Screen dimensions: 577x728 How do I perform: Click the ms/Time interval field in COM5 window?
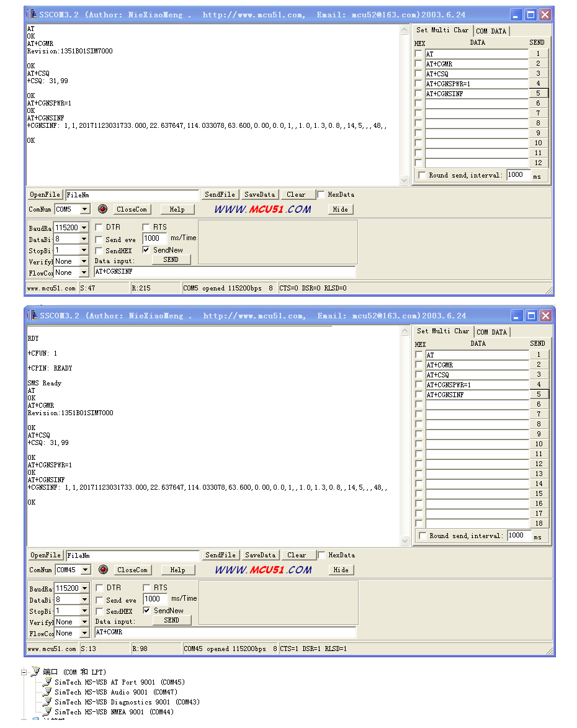coord(154,238)
